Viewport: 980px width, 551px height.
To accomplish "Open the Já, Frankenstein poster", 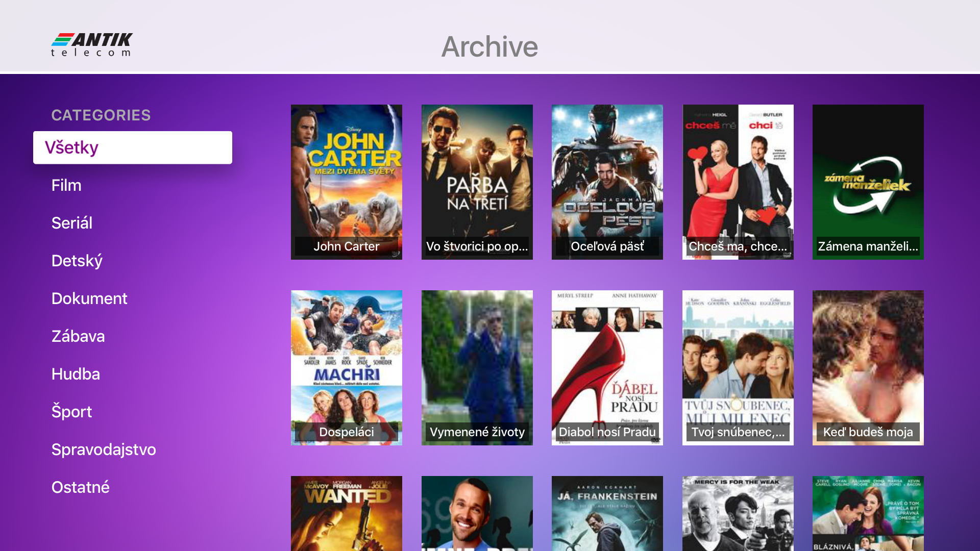I will (607, 513).
